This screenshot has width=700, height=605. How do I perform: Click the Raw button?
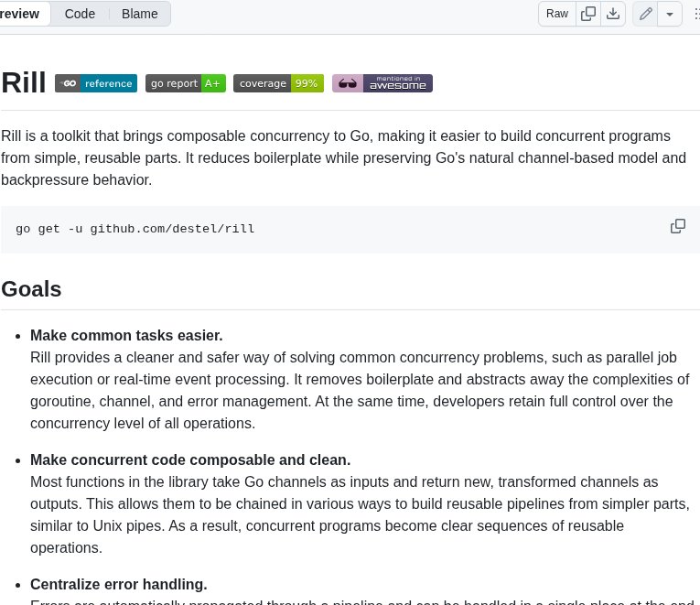coord(556,14)
